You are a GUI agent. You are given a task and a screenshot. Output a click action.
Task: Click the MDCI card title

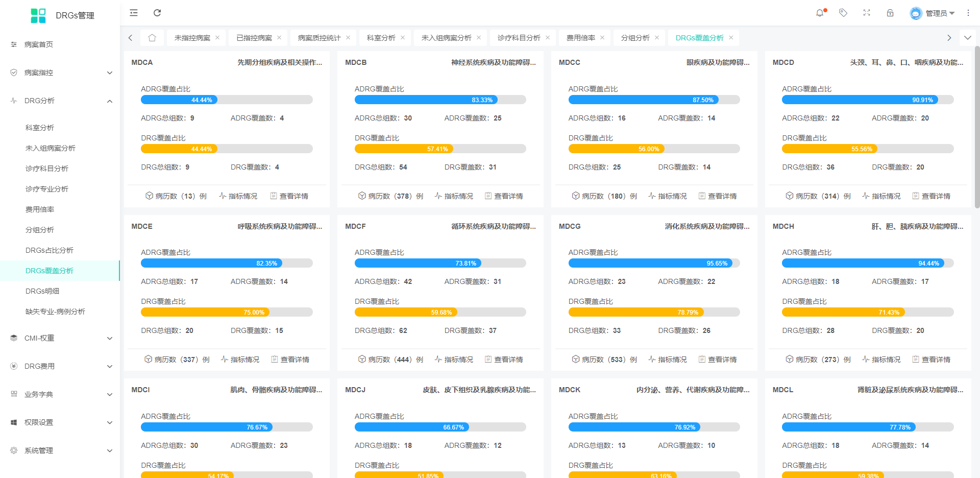(x=140, y=390)
